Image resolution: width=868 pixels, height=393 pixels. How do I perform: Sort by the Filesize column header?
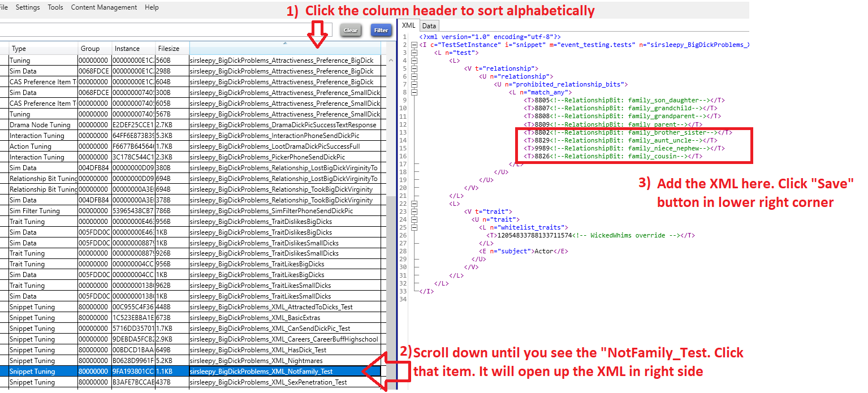[x=172, y=49]
